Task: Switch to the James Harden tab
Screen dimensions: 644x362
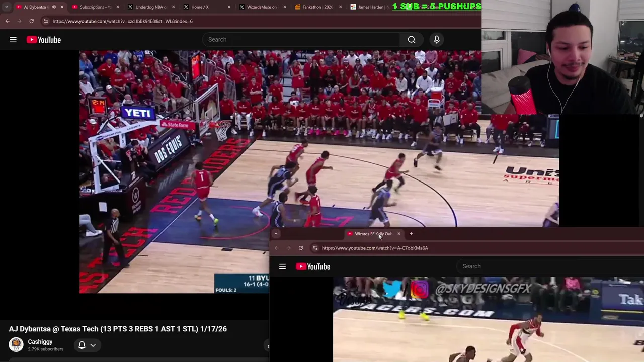Action: [370, 7]
